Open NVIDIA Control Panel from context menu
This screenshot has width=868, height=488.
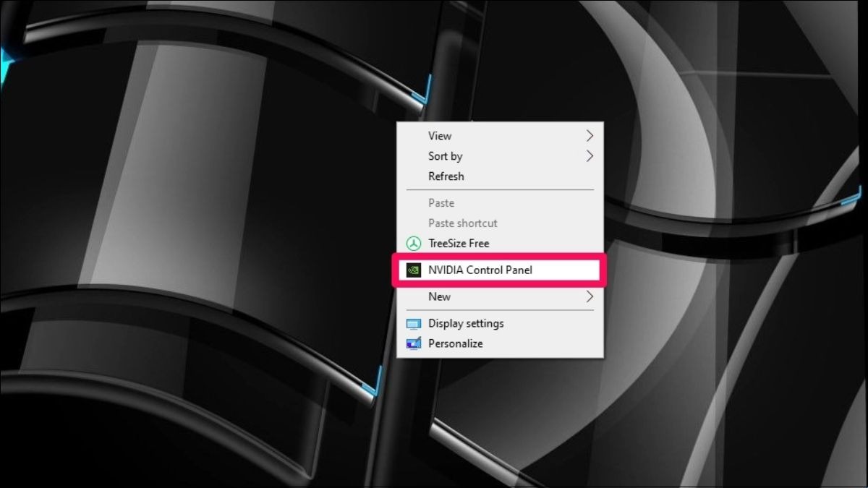[498, 270]
